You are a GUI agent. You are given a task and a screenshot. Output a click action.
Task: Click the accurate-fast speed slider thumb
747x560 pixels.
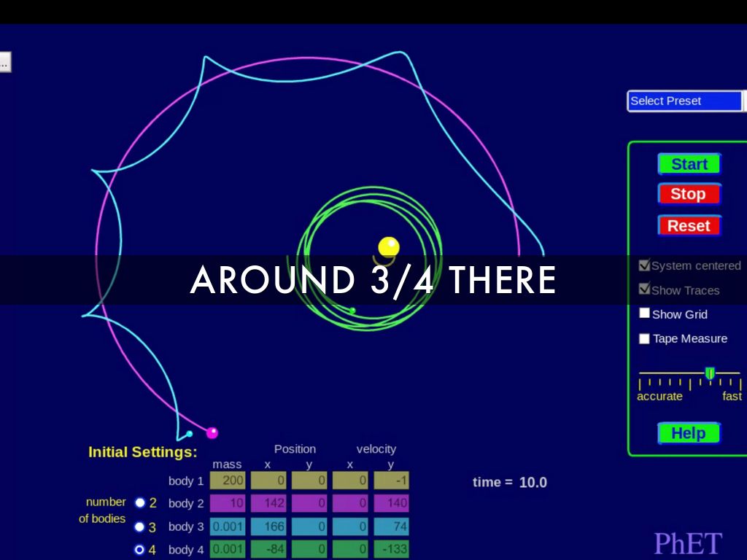[709, 373]
